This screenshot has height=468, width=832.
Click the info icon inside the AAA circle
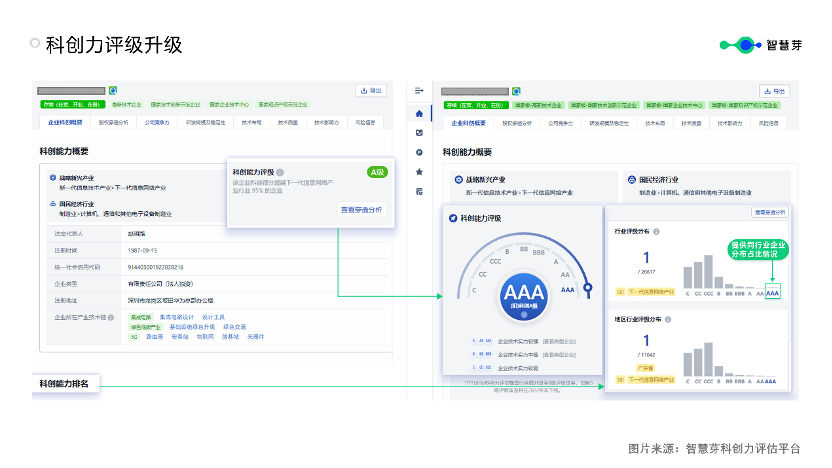click(x=524, y=315)
